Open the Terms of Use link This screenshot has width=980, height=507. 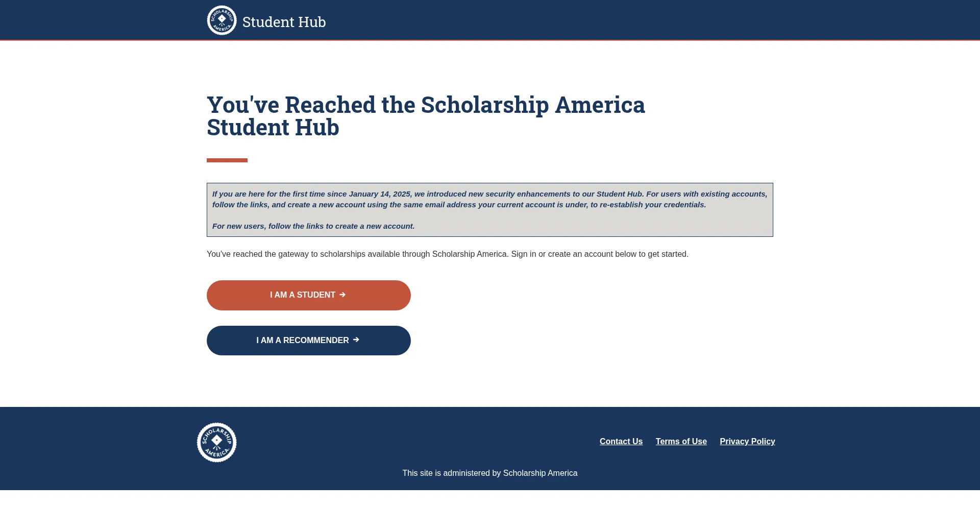point(681,441)
